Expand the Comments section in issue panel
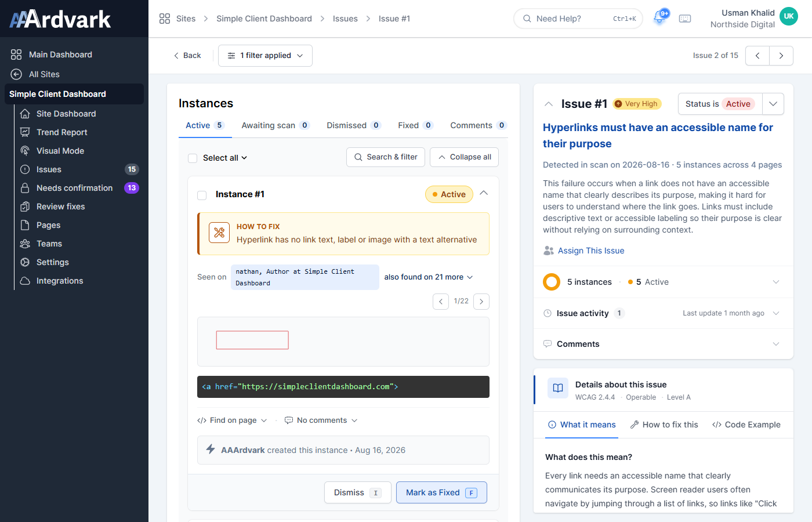The width and height of the screenshot is (812, 522). click(664, 344)
